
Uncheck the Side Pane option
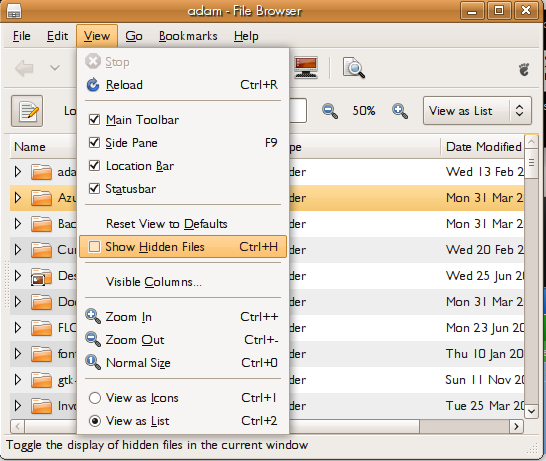click(x=94, y=143)
